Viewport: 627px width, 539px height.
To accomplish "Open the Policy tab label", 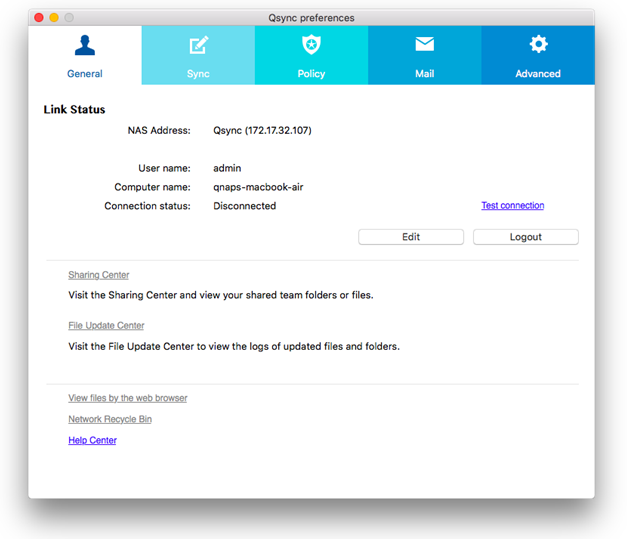I will pos(311,74).
